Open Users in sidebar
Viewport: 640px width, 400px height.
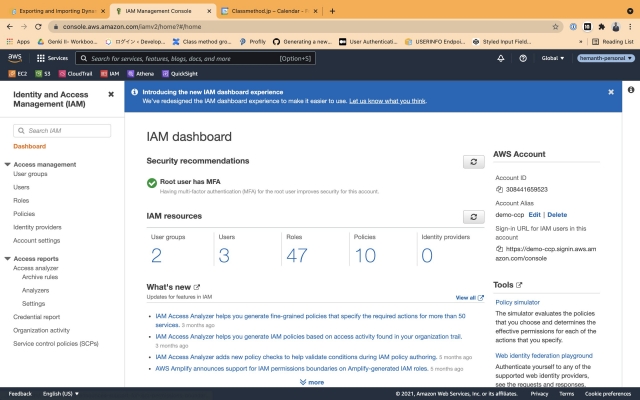[21, 187]
